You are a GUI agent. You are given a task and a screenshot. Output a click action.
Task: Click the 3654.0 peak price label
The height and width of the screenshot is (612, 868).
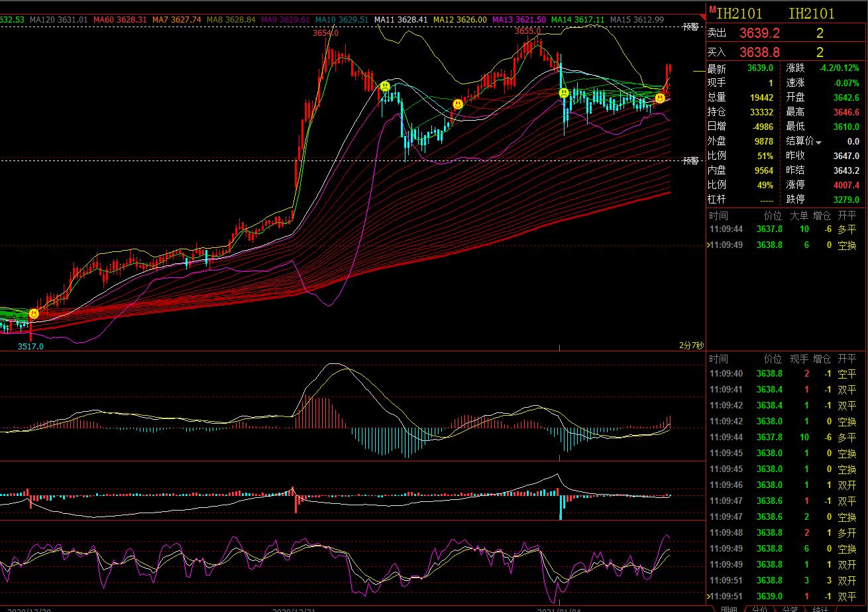click(x=326, y=32)
